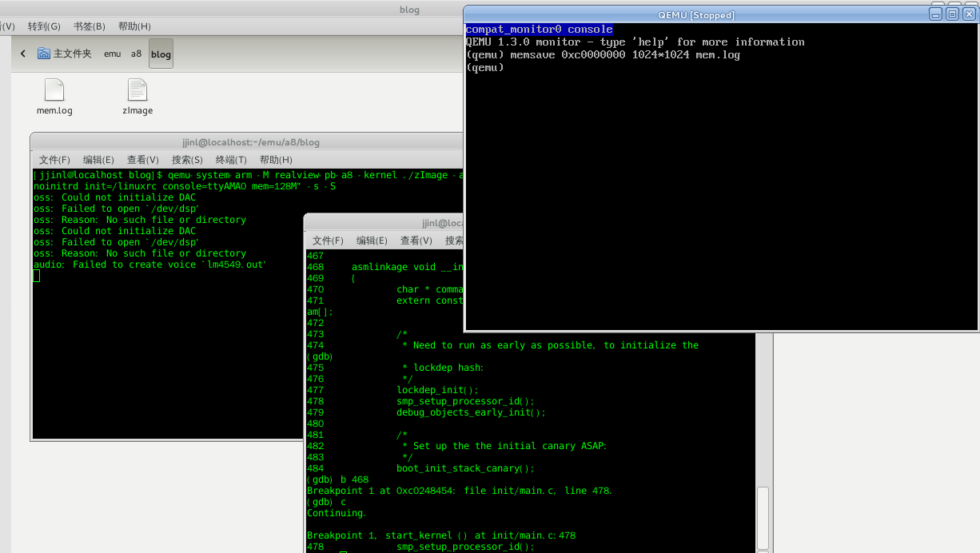The width and height of the screenshot is (980, 553).
Task: Click '(gdb) c' command line
Action: [327, 502]
